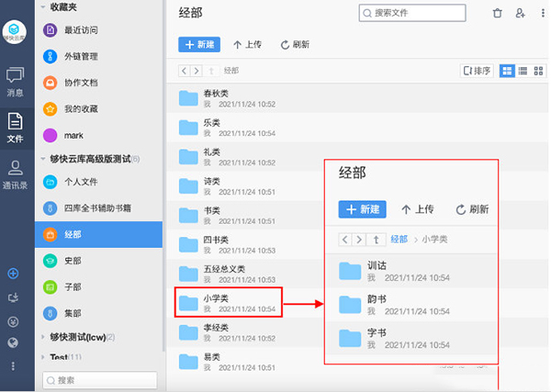551x392 pixels.
Task: Click 上传 in the inset panel
Action: 418,209
